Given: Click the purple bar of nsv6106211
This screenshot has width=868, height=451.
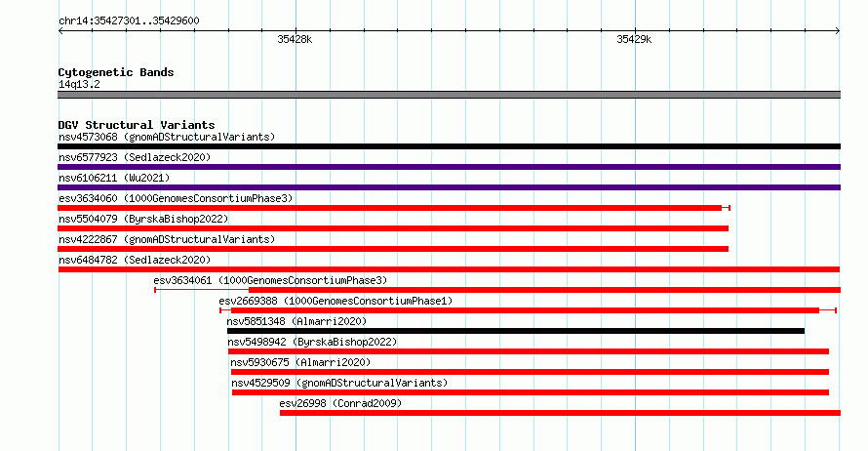Looking at the screenshot, I should 449,187.
